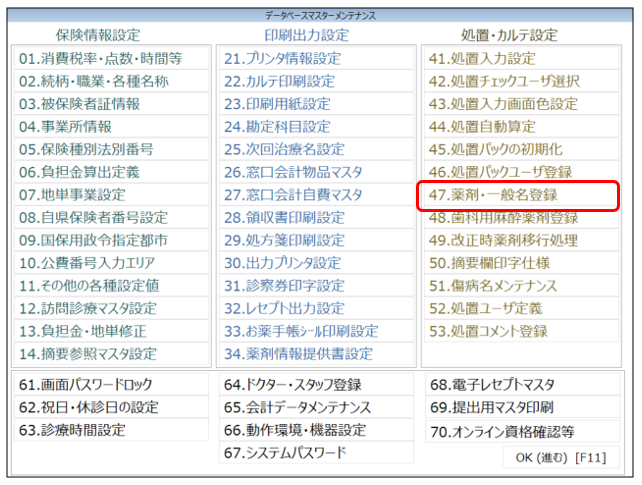
Task: Open 08.自県保険者番号設定
Action: tap(94, 217)
